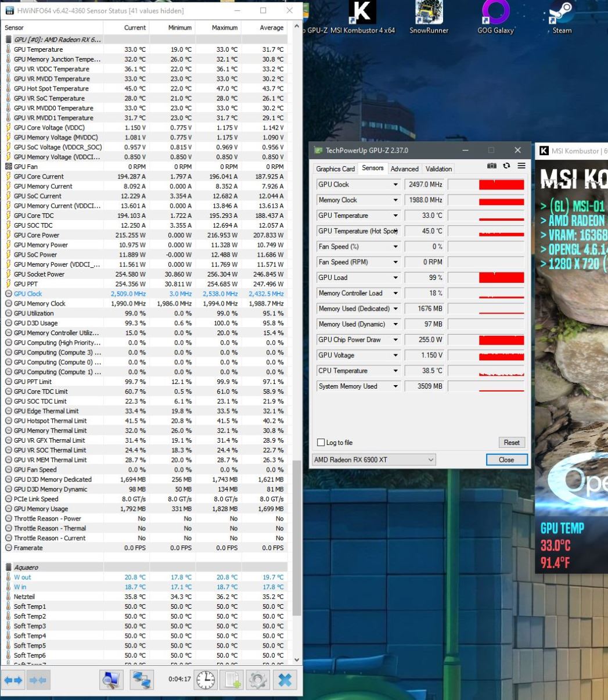608x700 pixels.
Task: Click the MSI Kombustor window title icon
Action: click(544, 151)
